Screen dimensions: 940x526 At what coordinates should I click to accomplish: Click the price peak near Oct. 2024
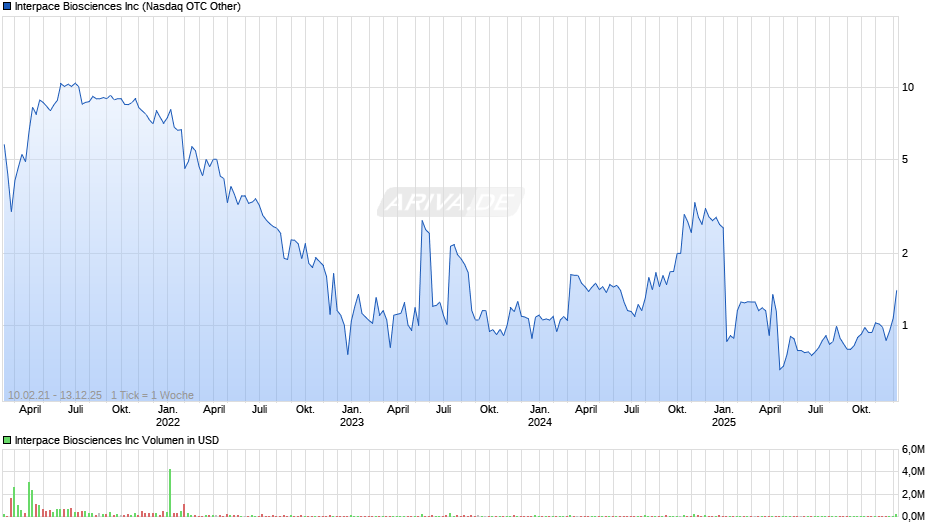tap(695, 203)
